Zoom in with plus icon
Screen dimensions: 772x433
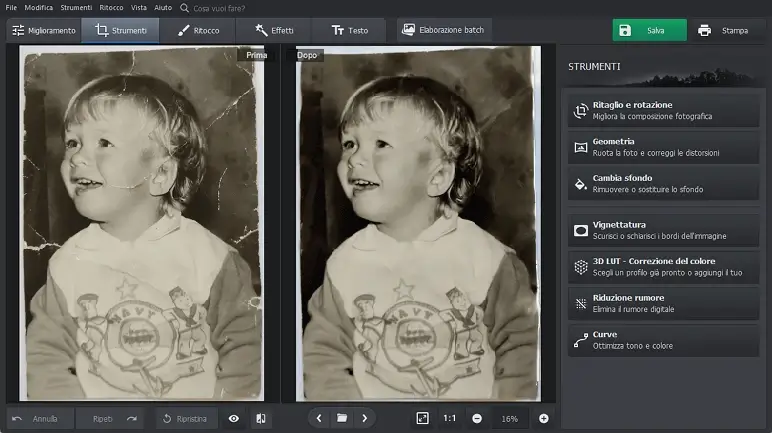(x=544, y=419)
